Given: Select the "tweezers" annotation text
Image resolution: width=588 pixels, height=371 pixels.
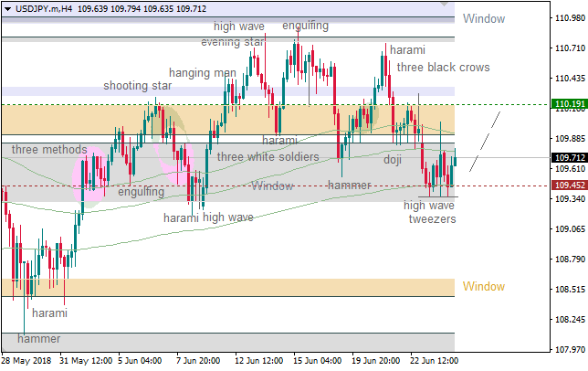Looking at the screenshot, I should point(432,219).
